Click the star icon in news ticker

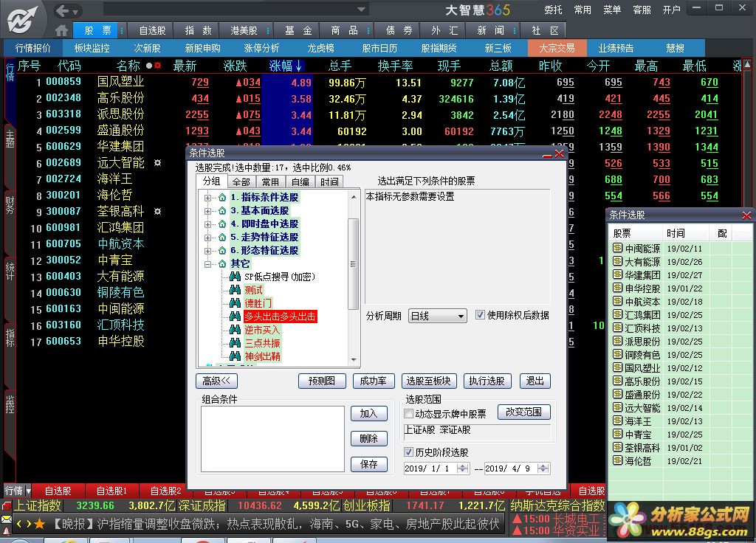40,524
